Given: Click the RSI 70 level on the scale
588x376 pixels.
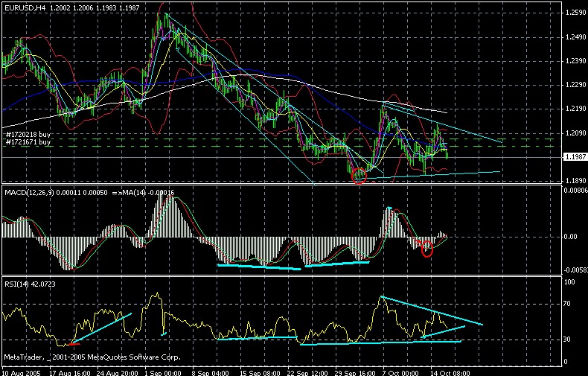Looking at the screenshot, I should pos(569,303).
